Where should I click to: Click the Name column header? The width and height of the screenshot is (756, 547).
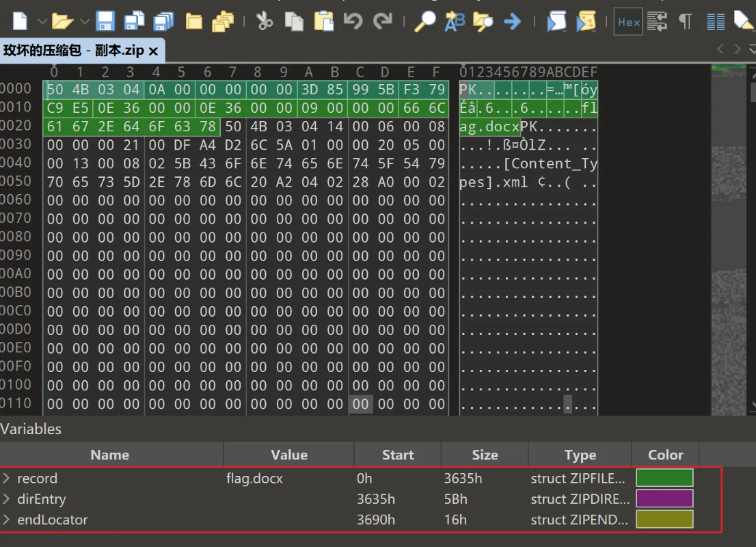[110, 455]
